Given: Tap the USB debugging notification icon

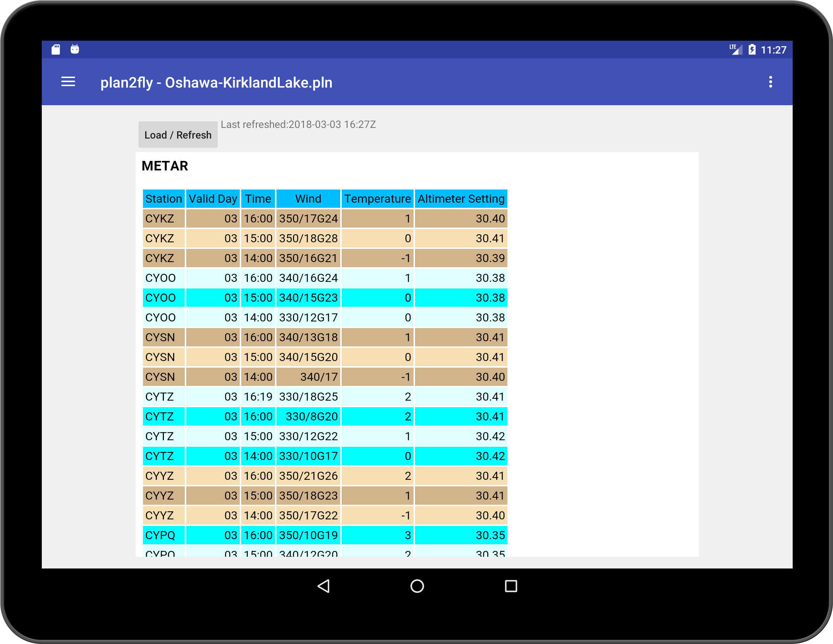Looking at the screenshot, I should click(x=75, y=49).
